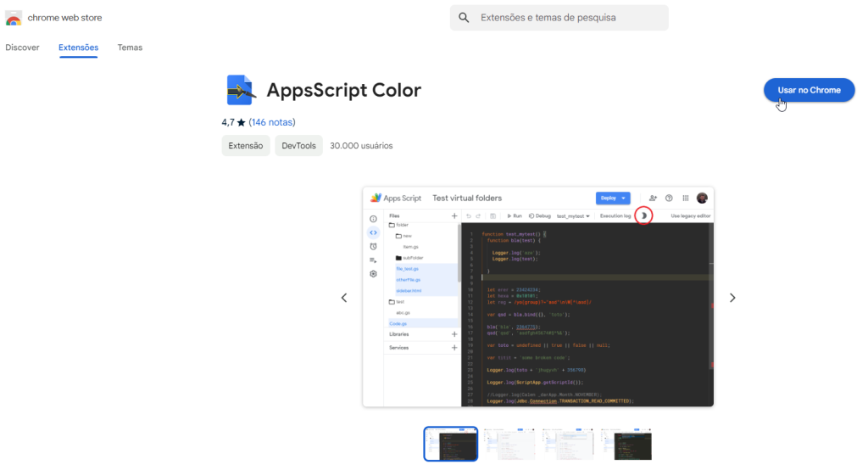The image size is (868, 470).
Task: Click the AppsScript Color extension icon
Action: pyautogui.click(x=241, y=90)
